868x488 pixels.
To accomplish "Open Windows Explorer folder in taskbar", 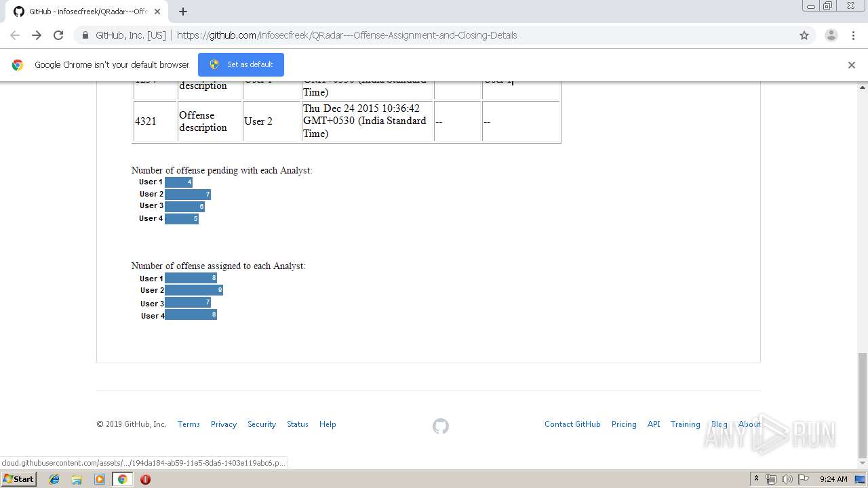I will (x=77, y=479).
